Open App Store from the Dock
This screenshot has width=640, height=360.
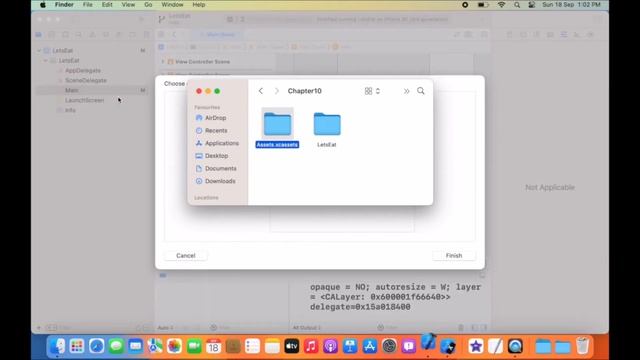369,347
